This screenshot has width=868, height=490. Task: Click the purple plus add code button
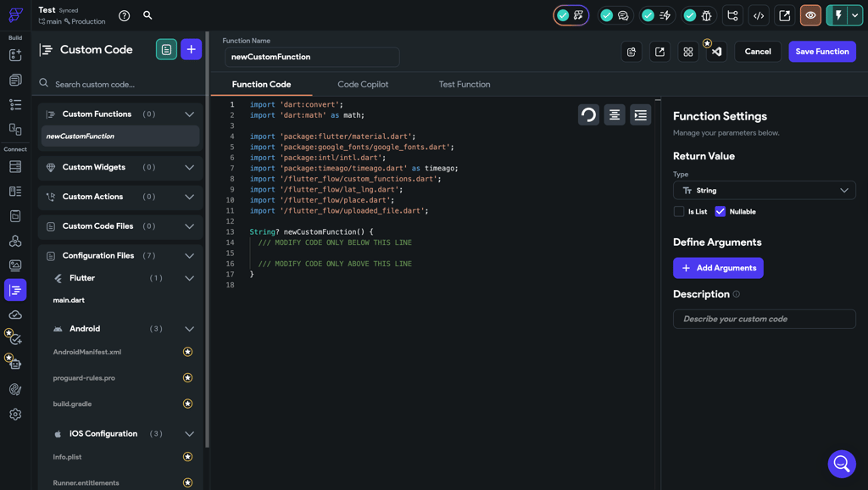point(191,49)
